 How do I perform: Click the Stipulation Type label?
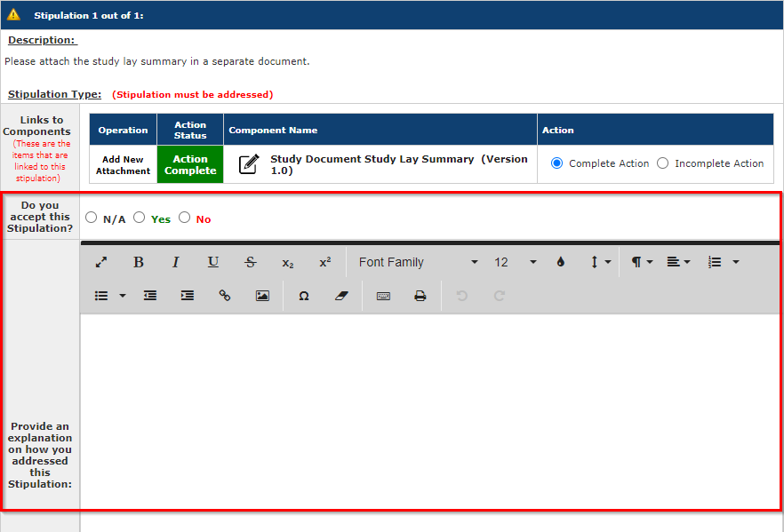click(54, 94)
